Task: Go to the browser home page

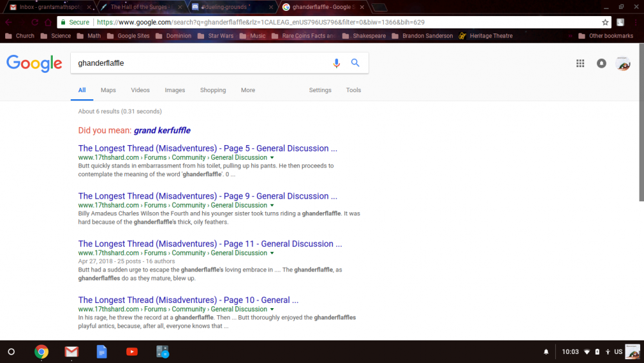Action: (x=48, y=22)
